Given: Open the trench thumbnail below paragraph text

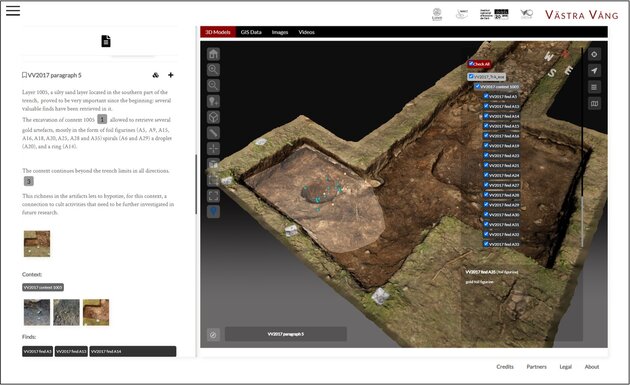Looking at the screenshot, I should 37,244.
